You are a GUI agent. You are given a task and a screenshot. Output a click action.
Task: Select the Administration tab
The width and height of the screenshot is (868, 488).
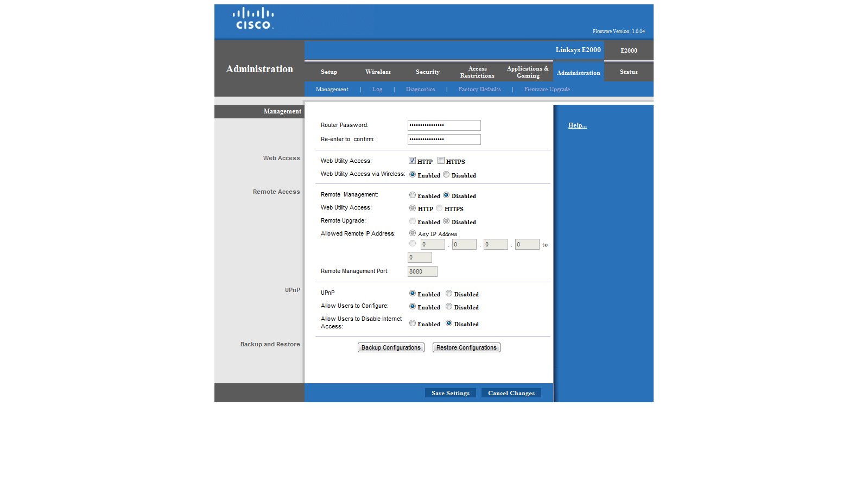point(579,73)
